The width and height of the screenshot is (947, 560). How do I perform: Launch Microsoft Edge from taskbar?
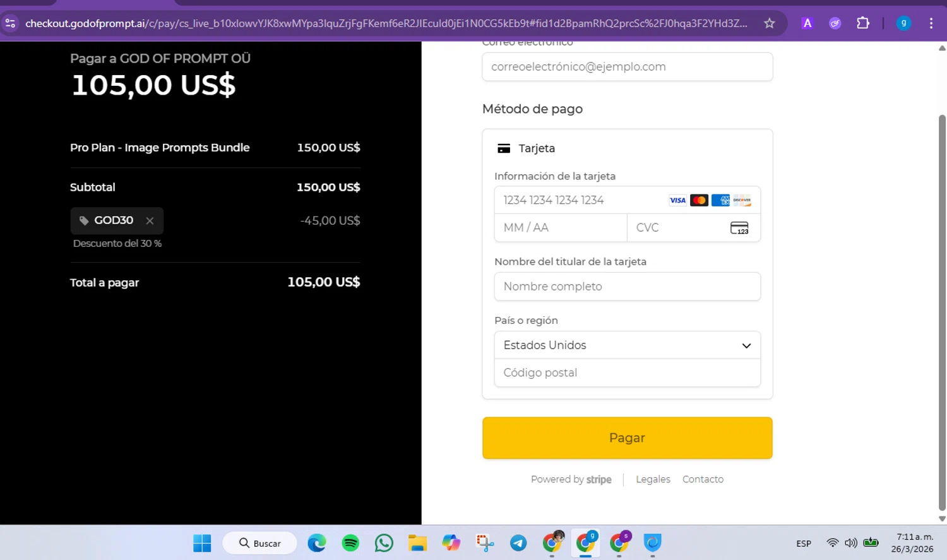pos(317,543)
